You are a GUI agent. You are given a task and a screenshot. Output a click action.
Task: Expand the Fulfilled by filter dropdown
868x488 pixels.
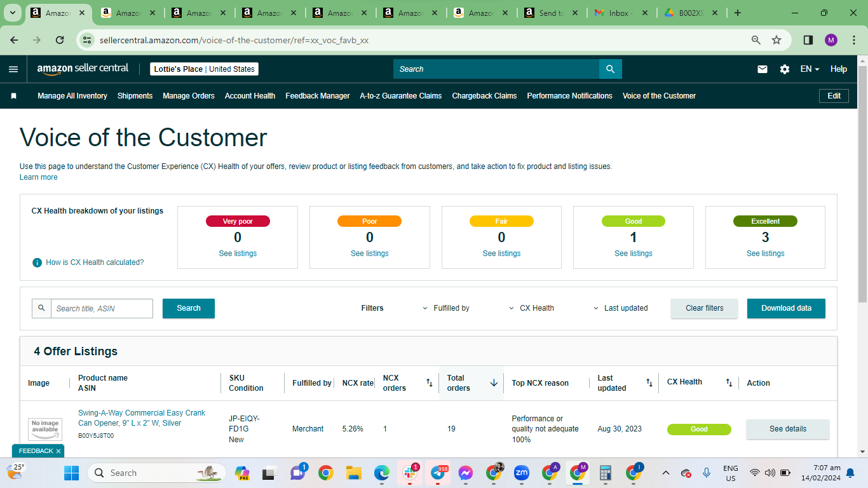tap(445, 308)
